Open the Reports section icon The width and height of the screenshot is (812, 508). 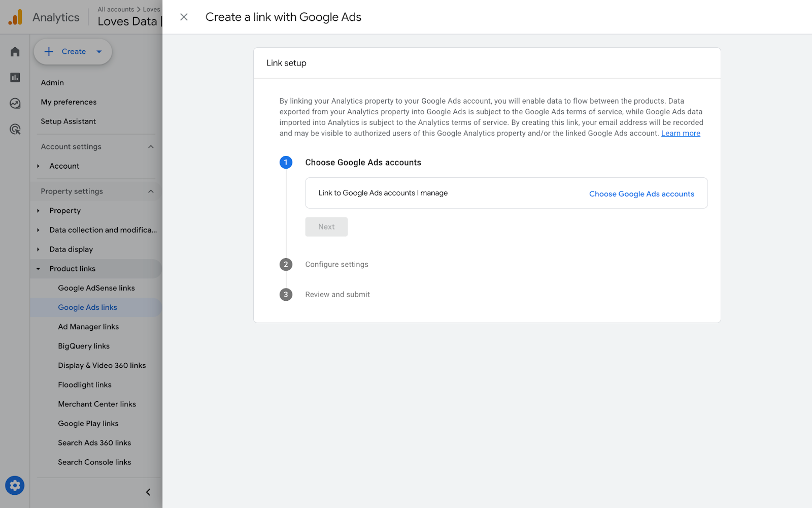click(x=14, y=77)
